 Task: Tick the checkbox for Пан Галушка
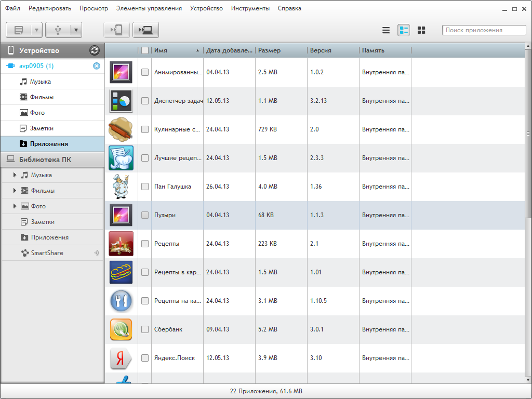tap(145, 187)
